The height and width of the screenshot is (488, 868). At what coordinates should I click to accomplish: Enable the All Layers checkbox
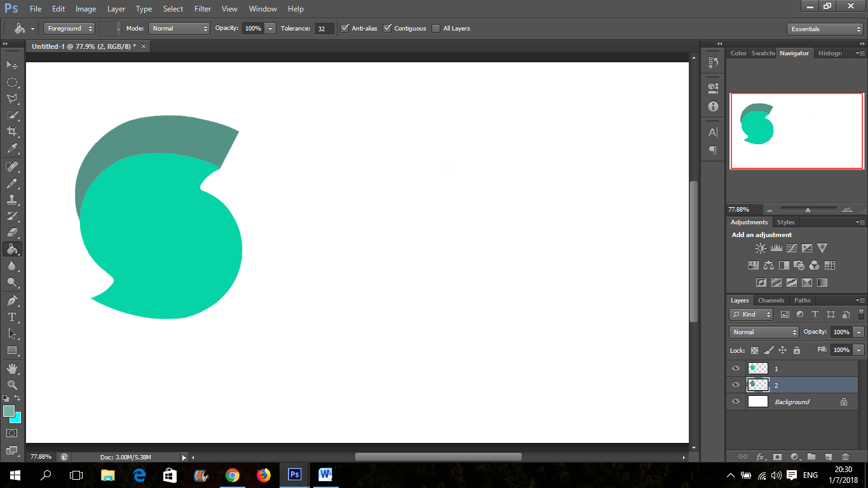[x=436, y=29]
